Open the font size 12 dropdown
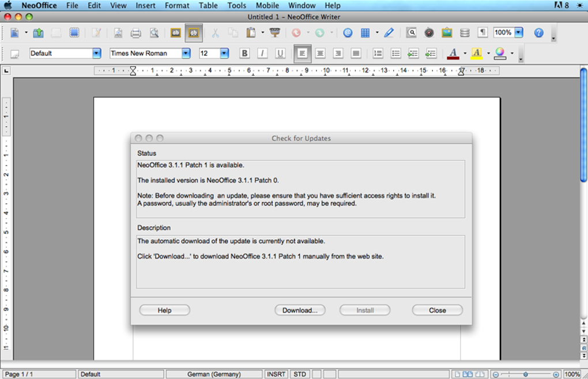 [x=224, y=53]
